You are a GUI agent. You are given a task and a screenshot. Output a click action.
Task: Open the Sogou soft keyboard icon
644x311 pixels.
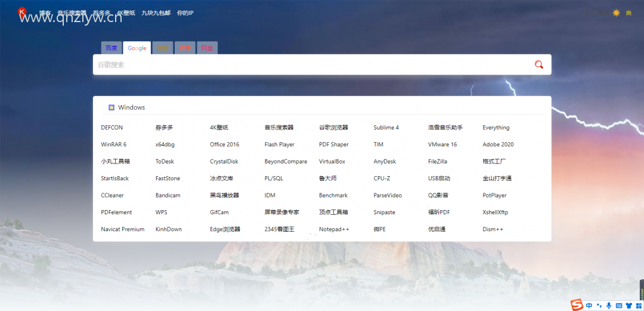[619, 306]
